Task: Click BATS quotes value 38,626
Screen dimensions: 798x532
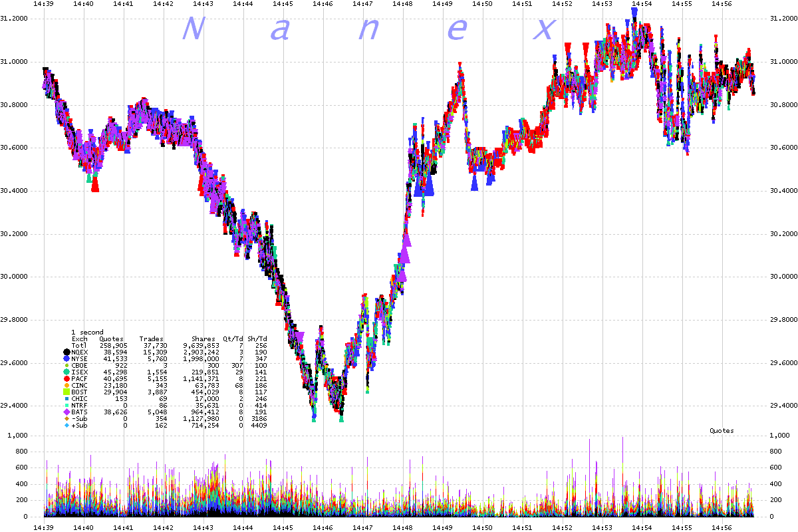Action: (x=115, y=412)
